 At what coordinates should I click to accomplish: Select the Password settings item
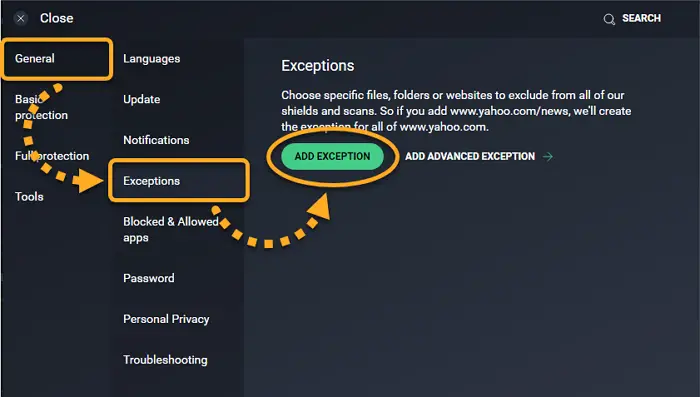pyautogui.click(x=149, y=278)
